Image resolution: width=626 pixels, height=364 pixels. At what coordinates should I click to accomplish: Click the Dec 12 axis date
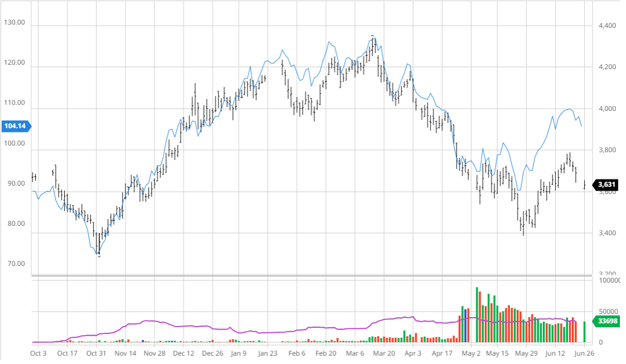[x=183, y=353]
